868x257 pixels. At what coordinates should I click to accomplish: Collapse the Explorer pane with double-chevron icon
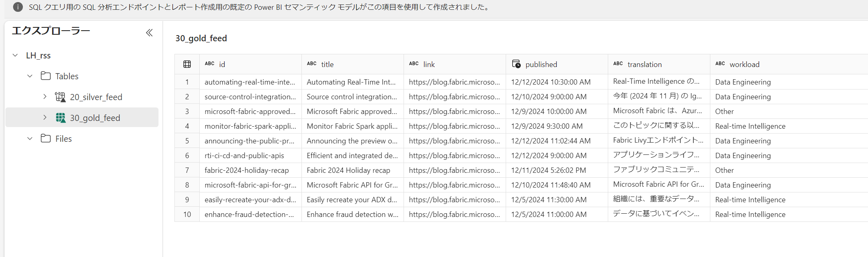[x=150, y=33]
